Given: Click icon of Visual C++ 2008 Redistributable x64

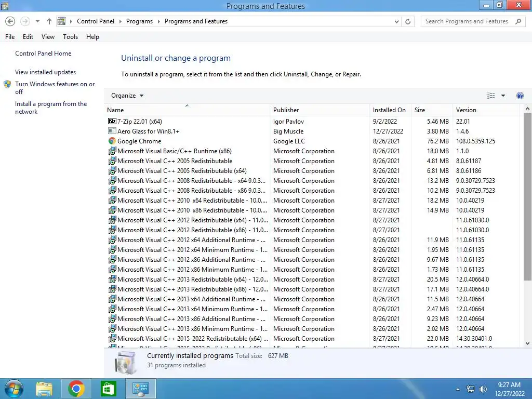Looking at the screenshot, I should [112, 180].
